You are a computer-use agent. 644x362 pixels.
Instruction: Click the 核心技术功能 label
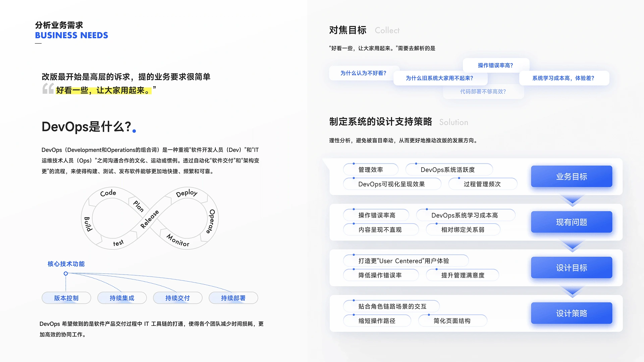tap(66, 264)
